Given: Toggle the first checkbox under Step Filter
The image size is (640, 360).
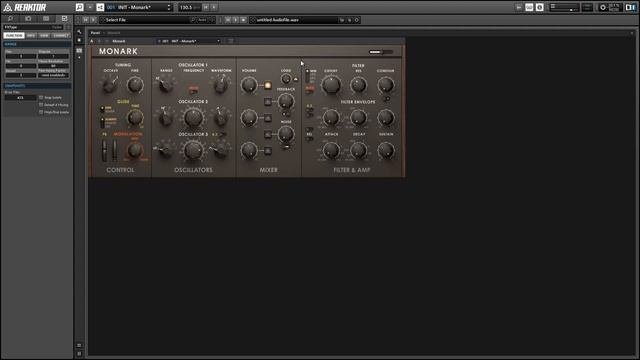Looking at the screenshot, I should click(41, 98).
